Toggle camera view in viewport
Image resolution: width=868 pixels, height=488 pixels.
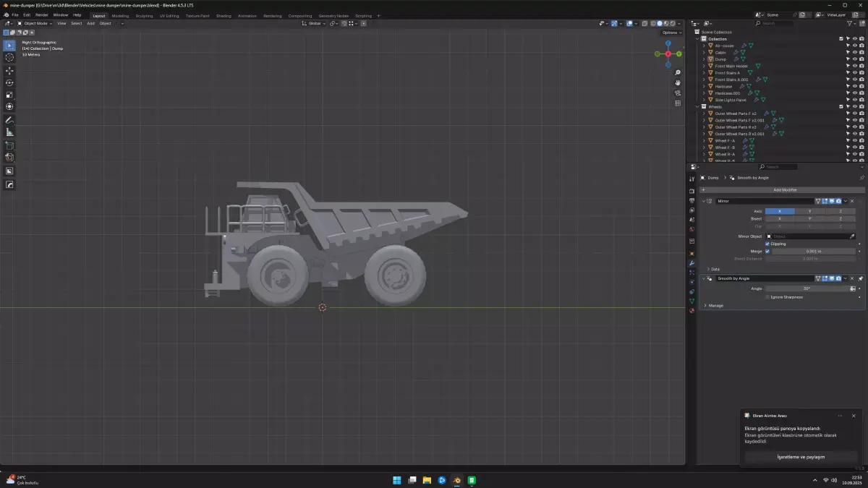678,93
